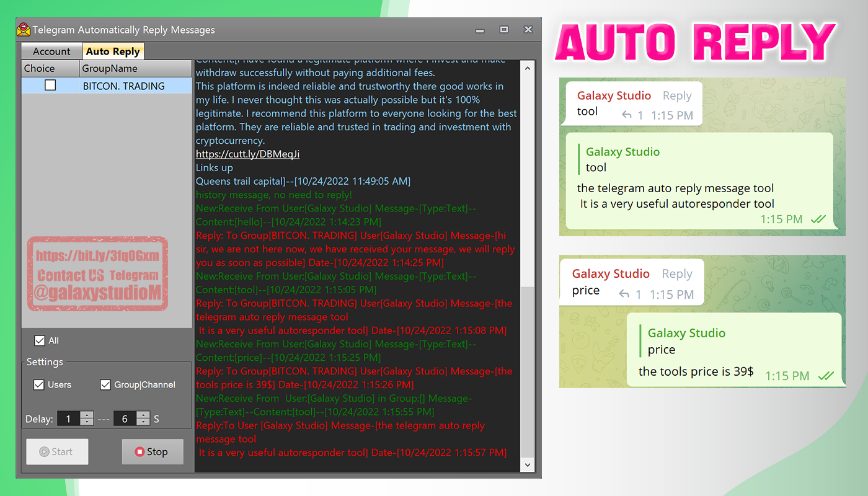Click the envelope icon in the title bar

tap(24, 29)
